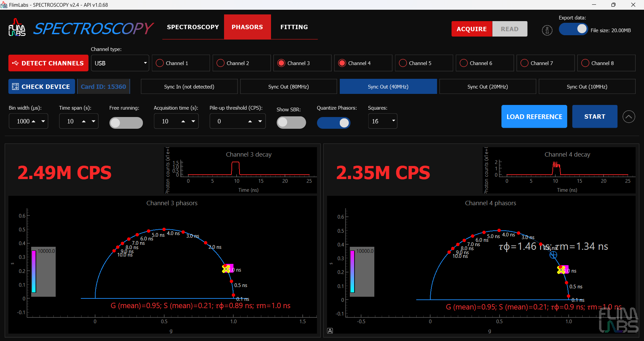
Task: Click the 2.49M CPS readout
Action: [64, 173]
